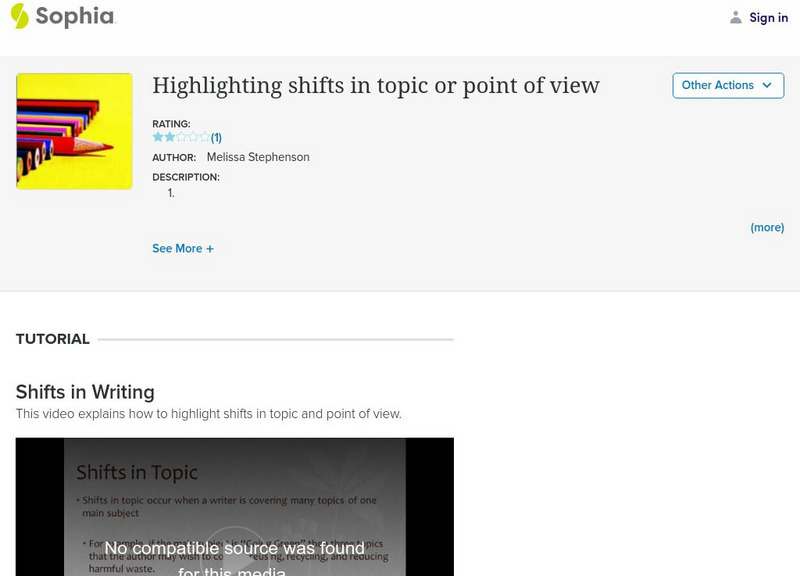Click the TUTORIAL section header
This screenshot has width=800, height=576.
click(x=53, y=339)
